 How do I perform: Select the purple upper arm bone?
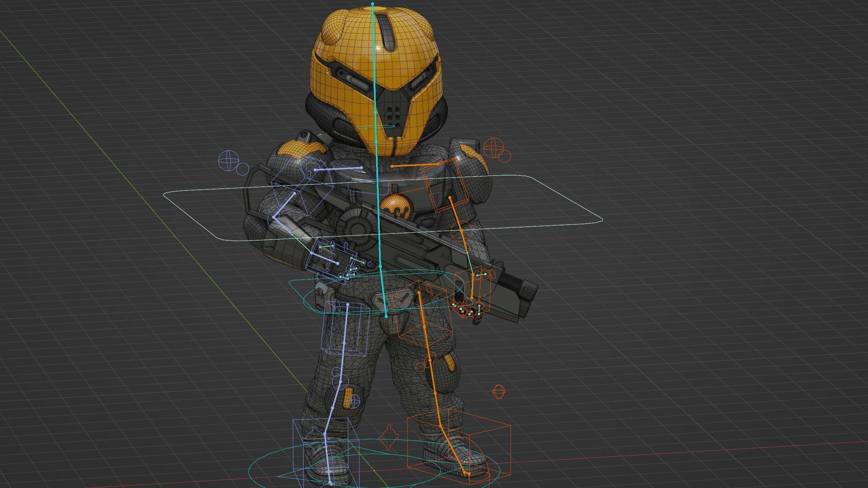[284, 205]
